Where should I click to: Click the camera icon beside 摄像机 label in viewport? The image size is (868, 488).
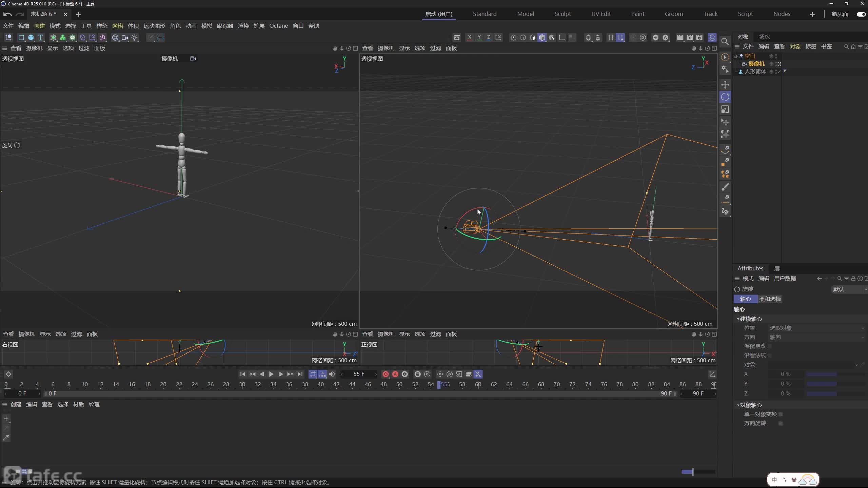[193, 59]
